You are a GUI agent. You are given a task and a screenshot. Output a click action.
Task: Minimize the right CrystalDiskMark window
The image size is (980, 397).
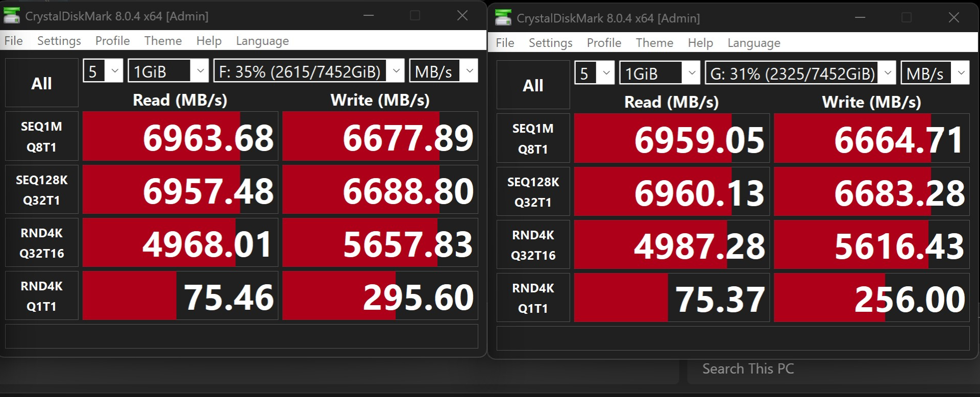pyautogui.click(x=860, y=18)
